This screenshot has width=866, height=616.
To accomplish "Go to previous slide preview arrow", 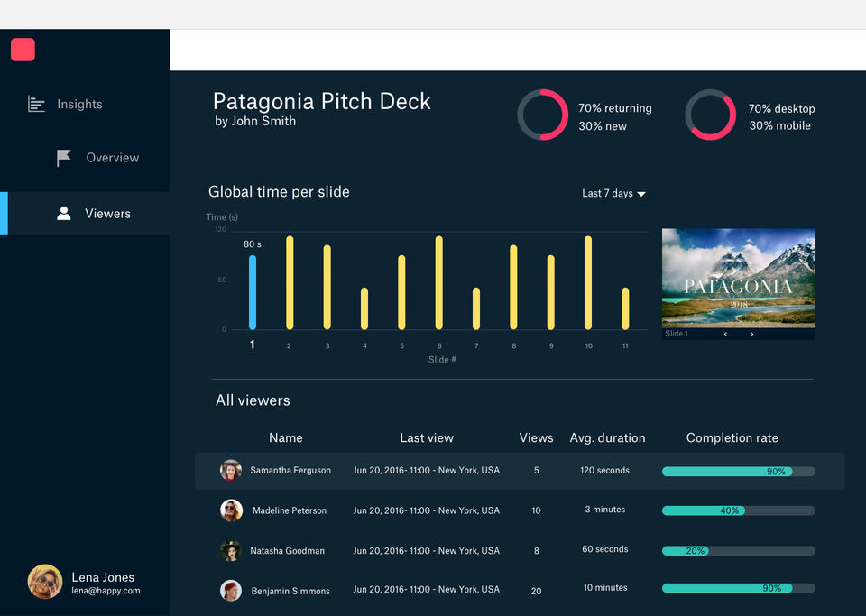I will [725, 334].
